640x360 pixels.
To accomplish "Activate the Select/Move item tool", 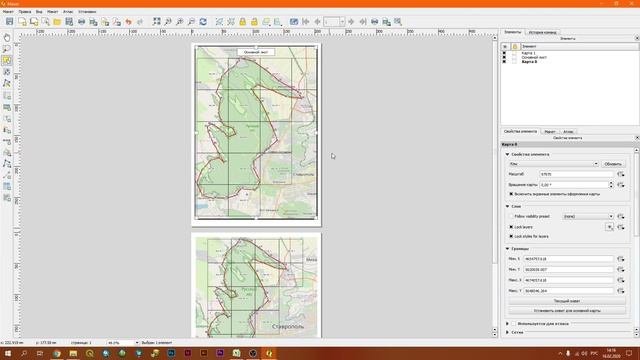I will [7, 60].
